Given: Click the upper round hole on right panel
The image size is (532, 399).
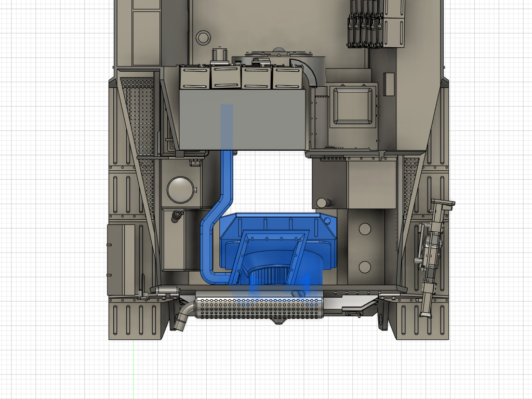Looking at the screenshot, I should tap(364, 228).
